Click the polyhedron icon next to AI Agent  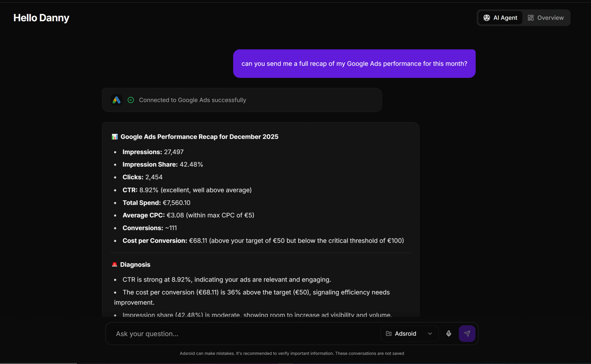click(486, 18)
